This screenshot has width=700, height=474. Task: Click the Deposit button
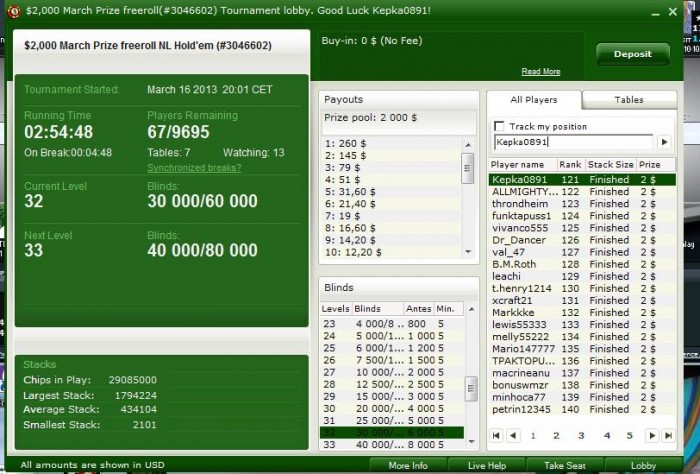[x=633, y=54]
